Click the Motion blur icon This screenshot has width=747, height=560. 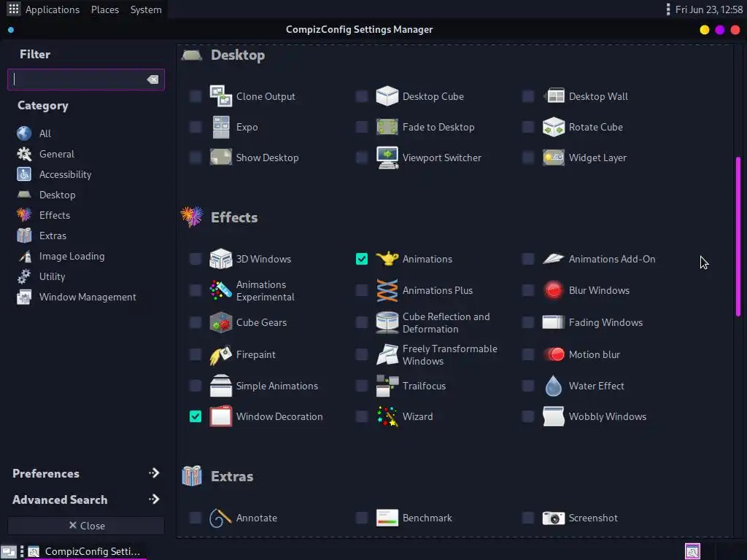554,355
